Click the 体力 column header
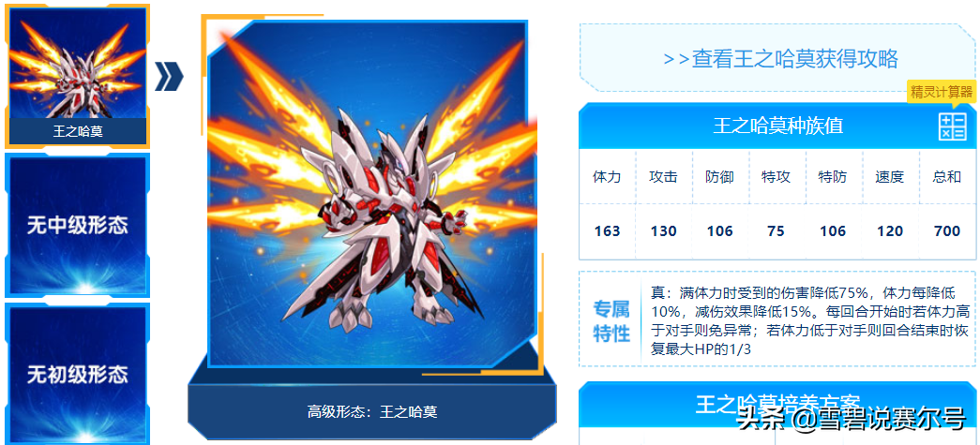 click(x=607, y=177)
